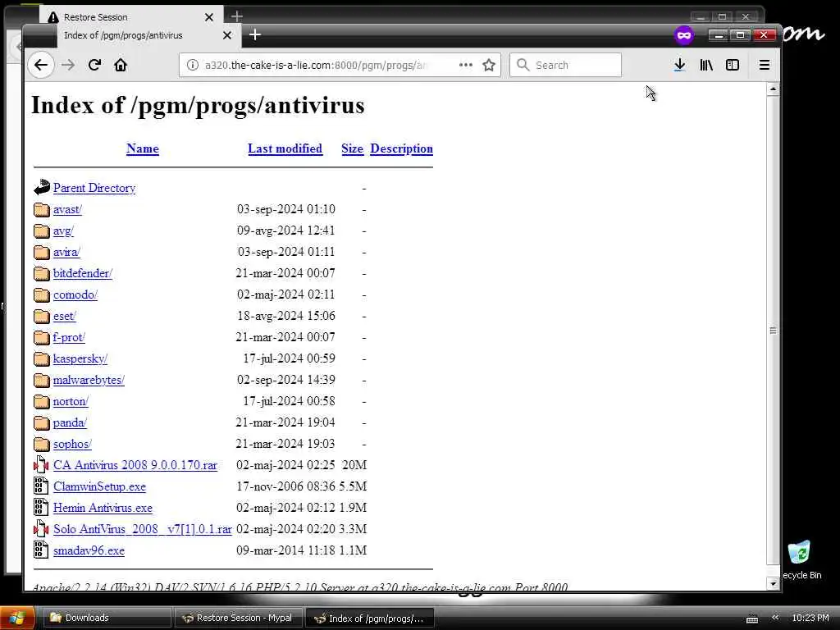Download Hemin Antivirus.exe link

coord(103,508)
